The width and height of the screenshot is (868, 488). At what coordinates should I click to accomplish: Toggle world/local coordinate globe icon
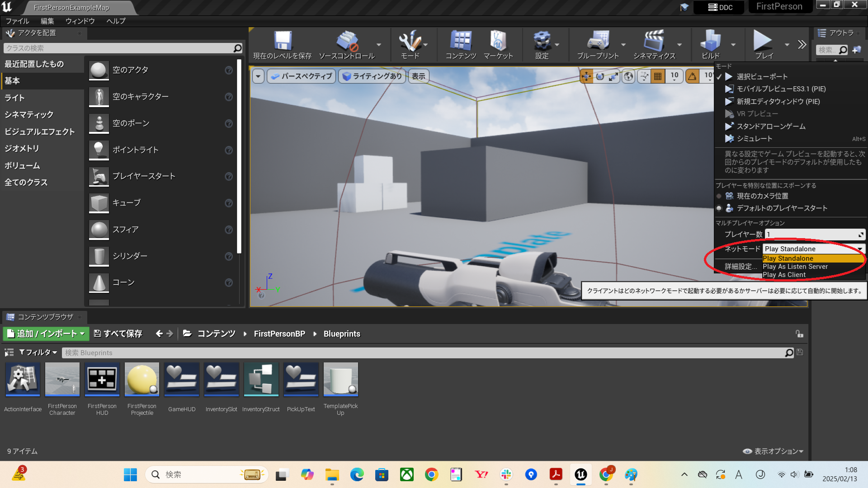click(628, 76)
